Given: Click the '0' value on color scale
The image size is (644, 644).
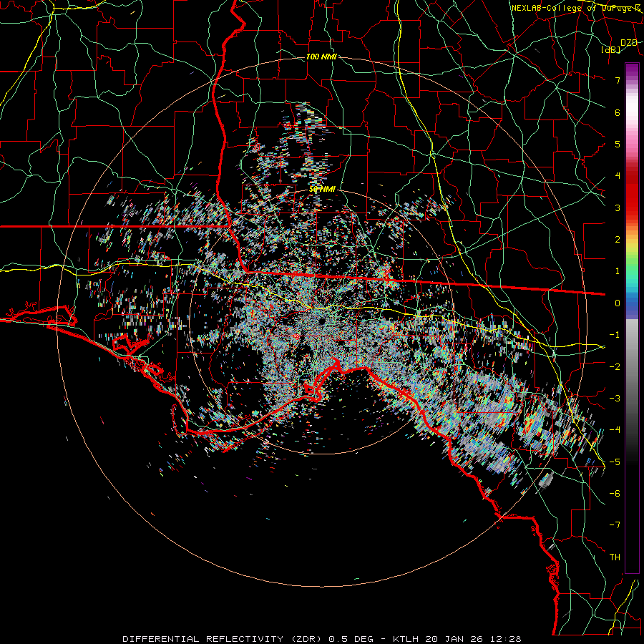Looking at the screenshot, I should click(618, 303).
